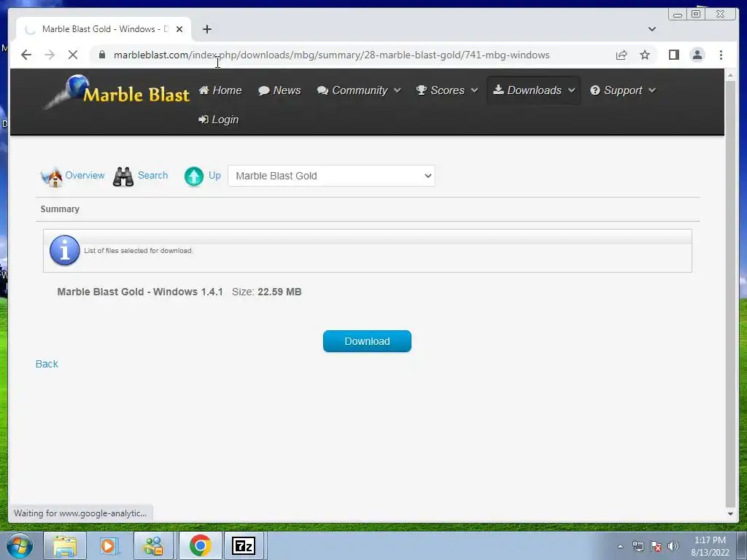Click the browser back arrow
Viewport: 747px width, 560px height.
tap(26, 55)
